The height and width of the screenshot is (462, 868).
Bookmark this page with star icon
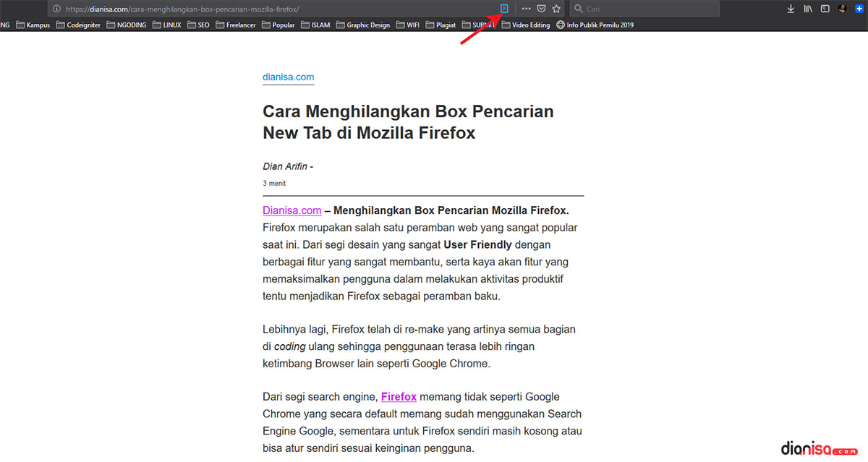[556, 9]
